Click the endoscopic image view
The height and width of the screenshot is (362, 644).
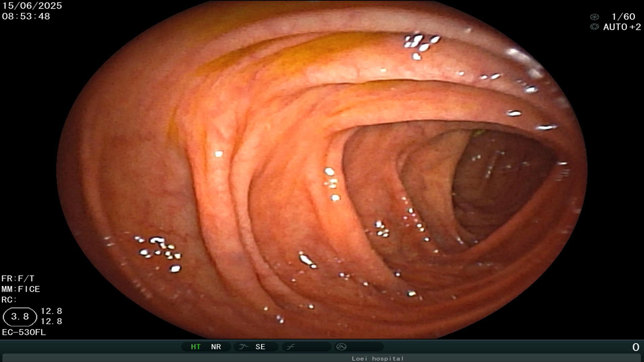click(x=322, y=169)
